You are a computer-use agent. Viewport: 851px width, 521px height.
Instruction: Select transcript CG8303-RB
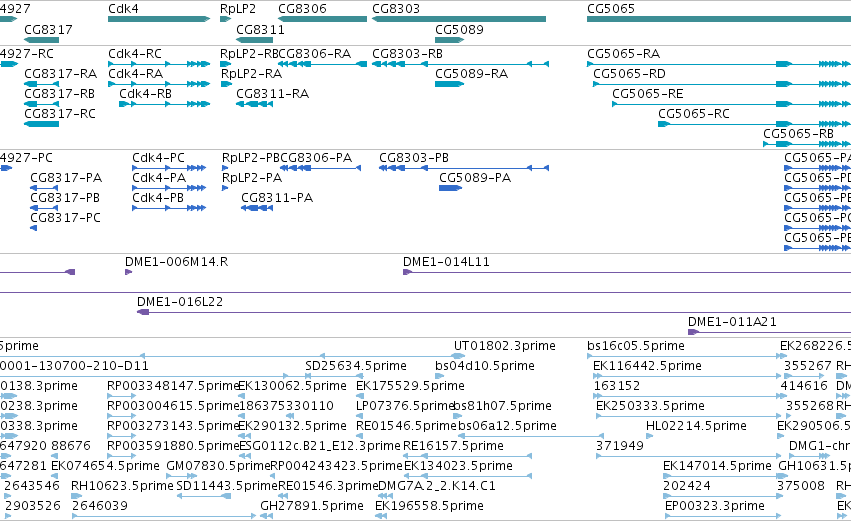[x=460, y=64]
